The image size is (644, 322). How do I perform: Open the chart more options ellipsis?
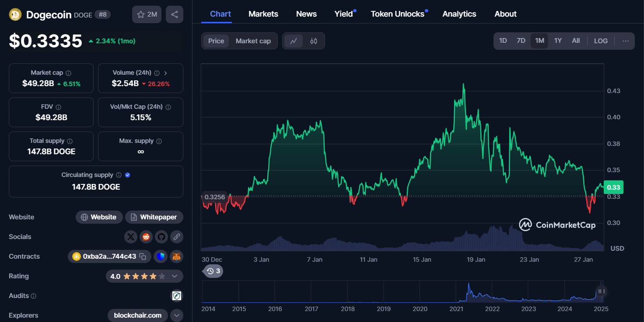[x=626, y=41]
